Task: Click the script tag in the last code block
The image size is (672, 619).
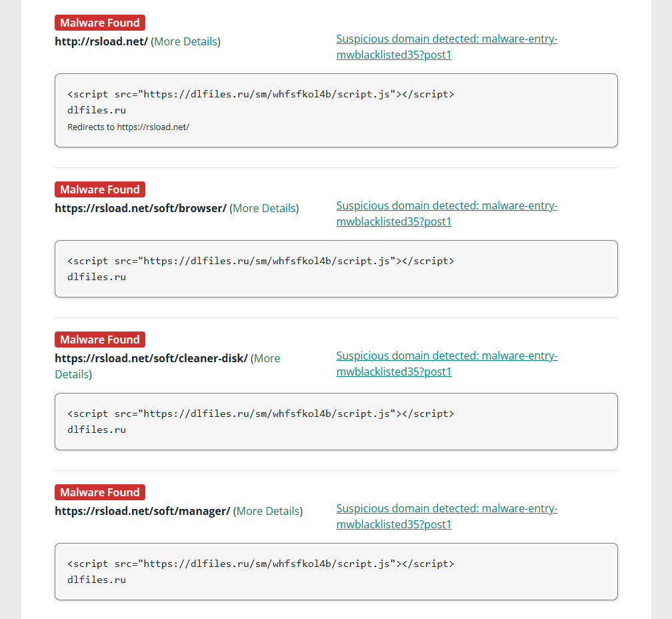Action: tap(261, 564)
